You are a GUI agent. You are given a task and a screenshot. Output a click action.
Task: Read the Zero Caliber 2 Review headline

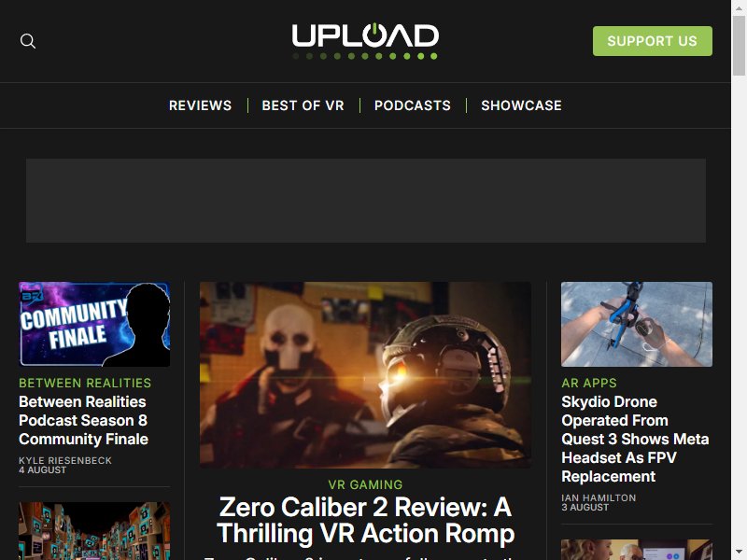[365, 520]
